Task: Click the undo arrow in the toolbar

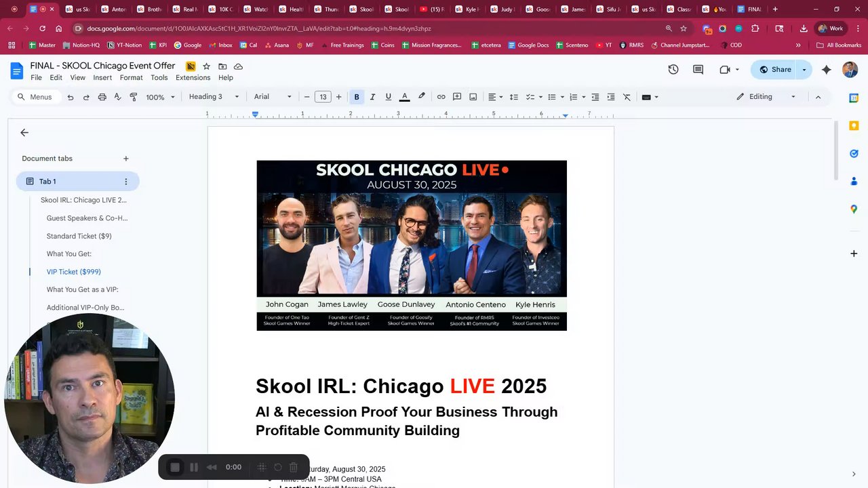Action: (71, 97)
